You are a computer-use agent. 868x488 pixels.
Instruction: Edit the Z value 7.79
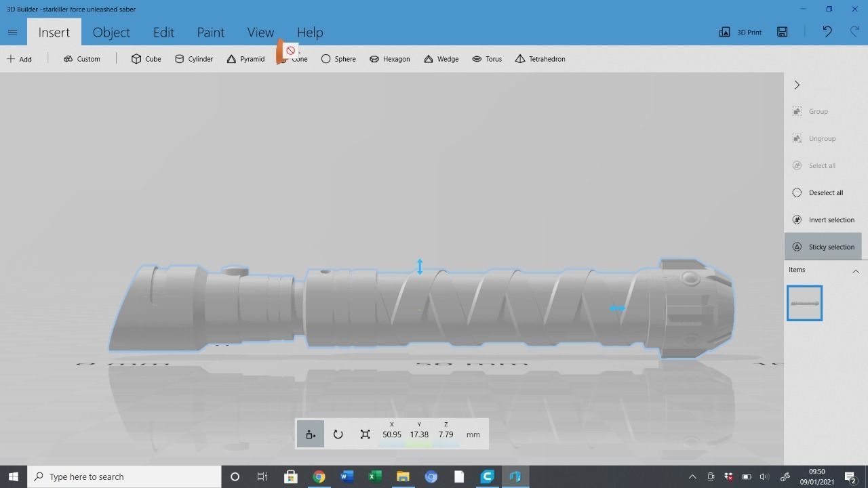(446, 434)
